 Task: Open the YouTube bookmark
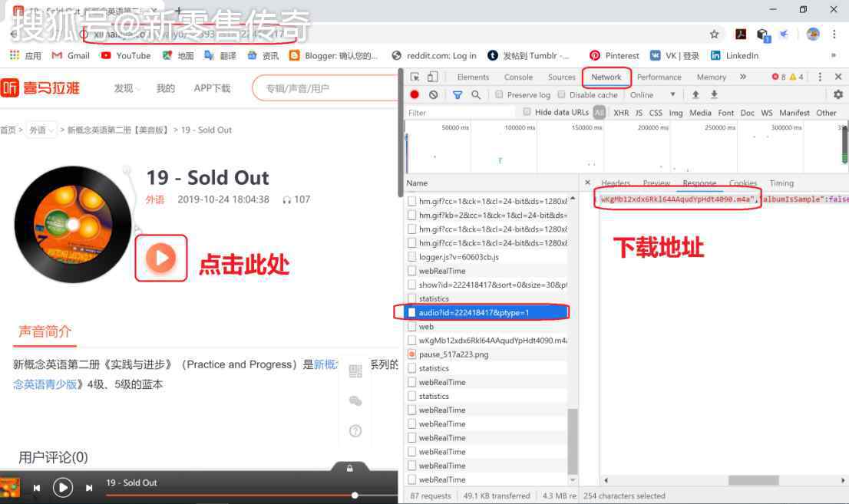coord(126,55)
